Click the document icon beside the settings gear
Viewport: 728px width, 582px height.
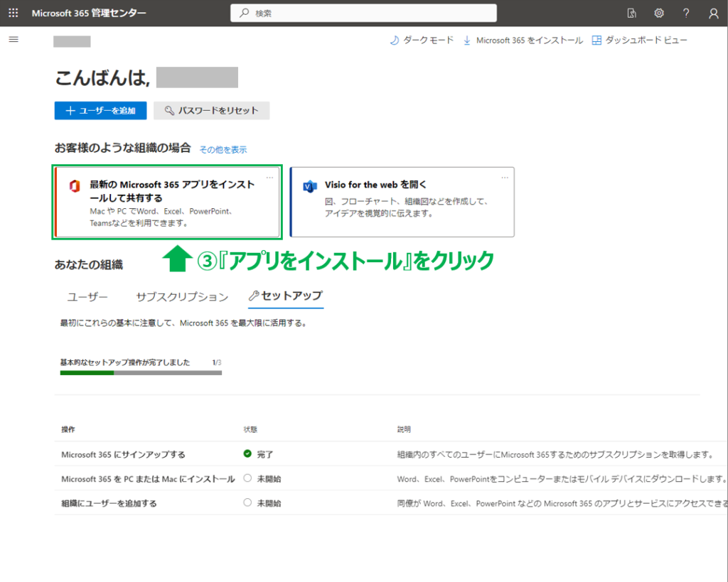coord(631,13)
